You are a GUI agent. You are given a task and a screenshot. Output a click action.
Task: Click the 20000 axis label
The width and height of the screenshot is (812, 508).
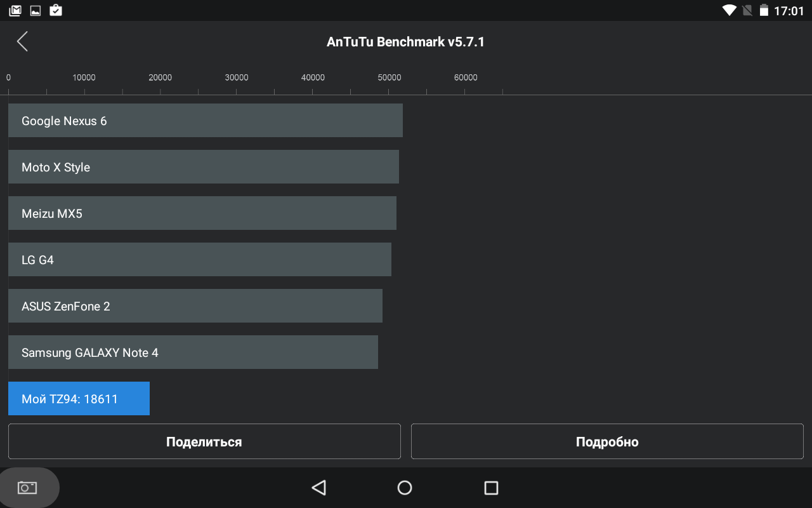point(160,77)
